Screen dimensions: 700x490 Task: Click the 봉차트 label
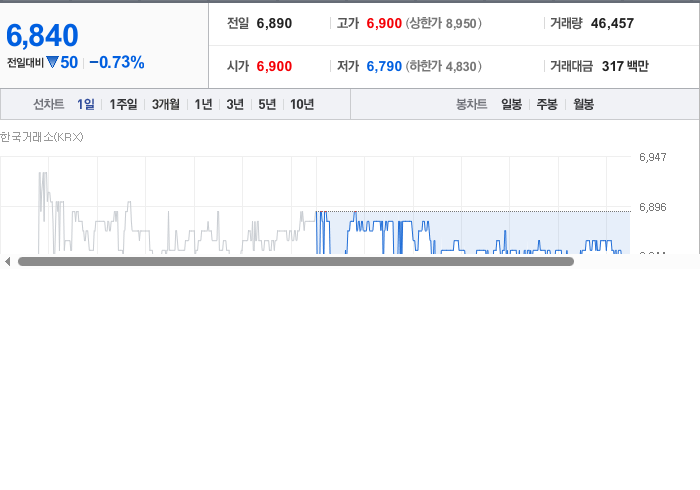tap(471, 104)
